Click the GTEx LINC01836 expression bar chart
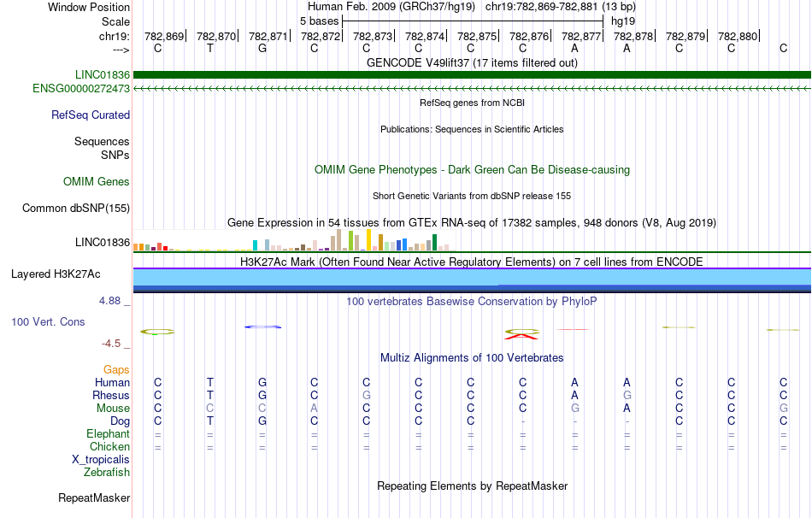The height and width of the screenshot is (518, 812). pos(294,240)
